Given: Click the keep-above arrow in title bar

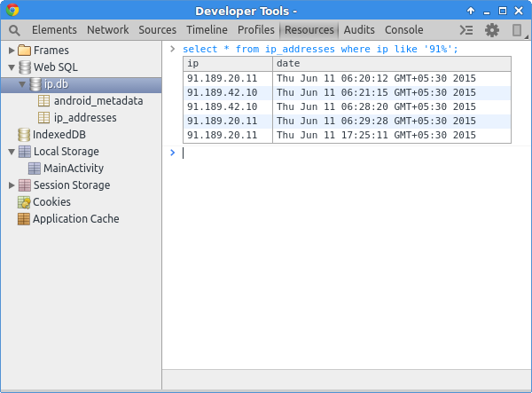Looking at the screenshot, I should pos(471,11).
